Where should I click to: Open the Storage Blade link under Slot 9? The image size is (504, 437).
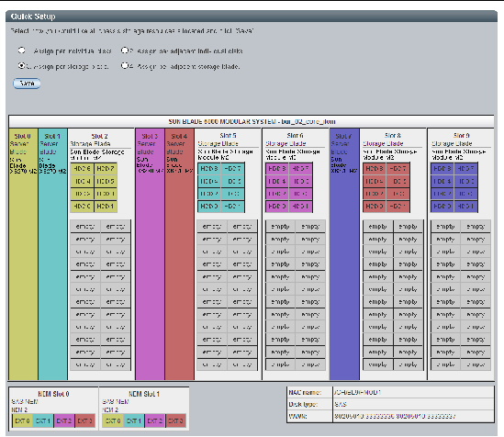(x=452, y=143)
